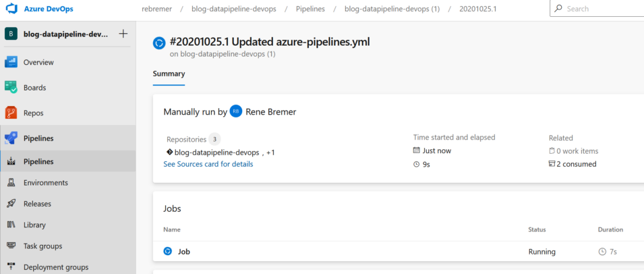This screenshot has width=644, height=274.
Task: Open the Overview section icon
Action: 11,62
